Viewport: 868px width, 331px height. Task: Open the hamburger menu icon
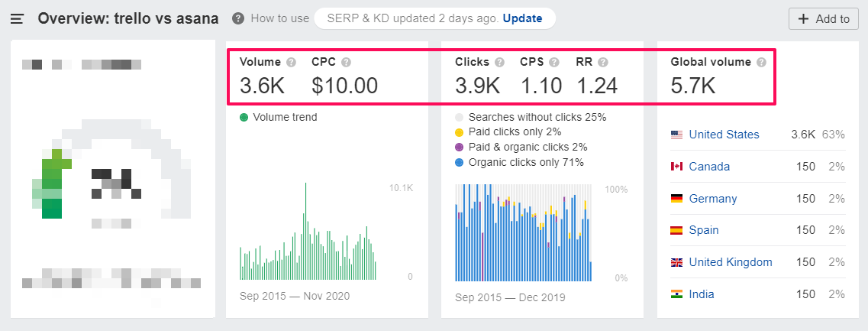[x=17, y=19]
